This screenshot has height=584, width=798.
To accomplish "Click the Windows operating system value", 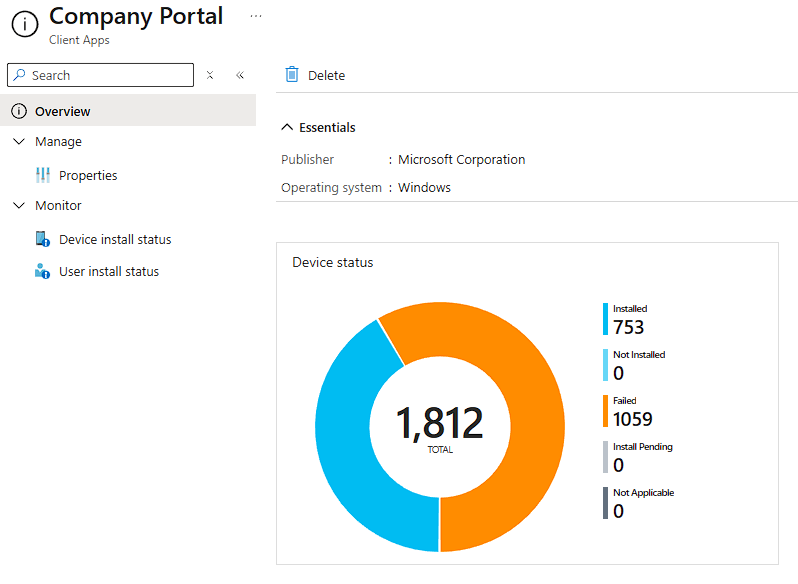I will 424,188.
